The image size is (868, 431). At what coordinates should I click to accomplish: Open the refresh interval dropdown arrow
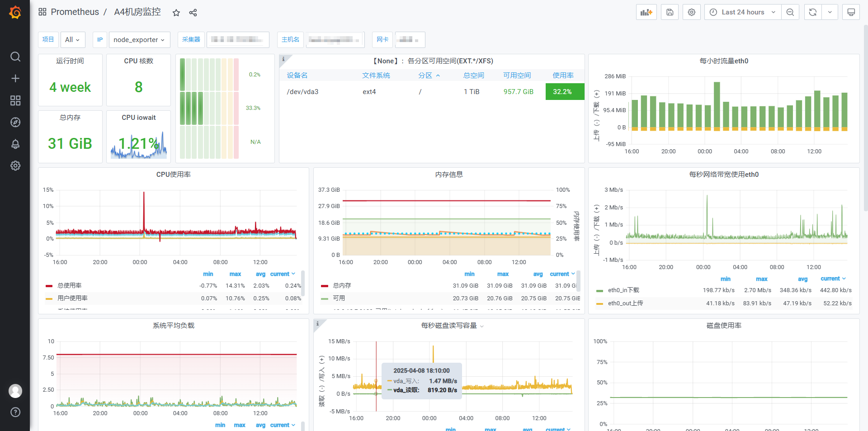[830, 12]
